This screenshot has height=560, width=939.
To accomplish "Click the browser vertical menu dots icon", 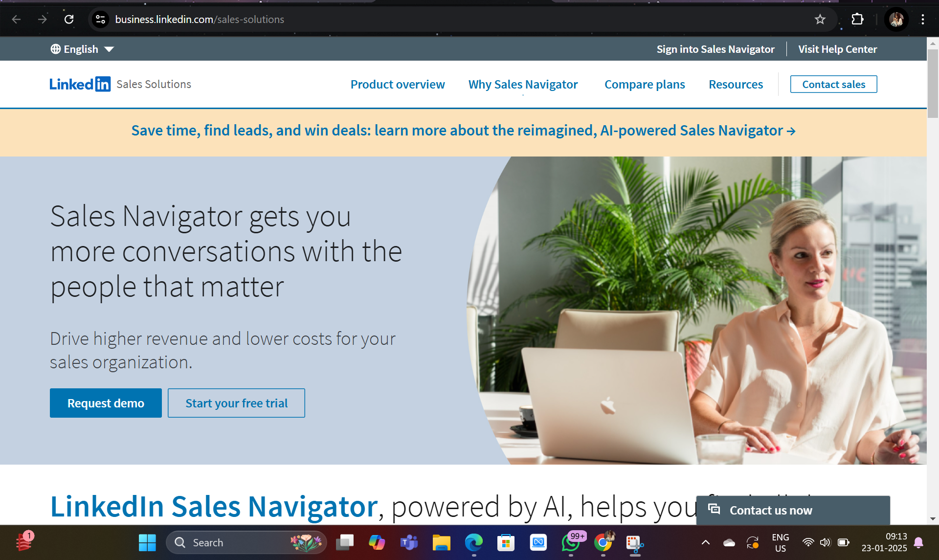I will pyautogui.click(x=923, y=20).
